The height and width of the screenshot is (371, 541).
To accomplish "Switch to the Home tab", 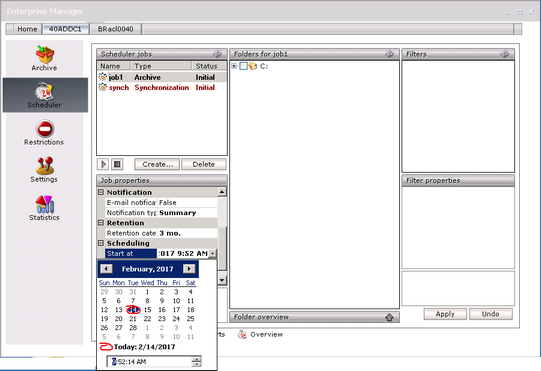I will (27, 29).
